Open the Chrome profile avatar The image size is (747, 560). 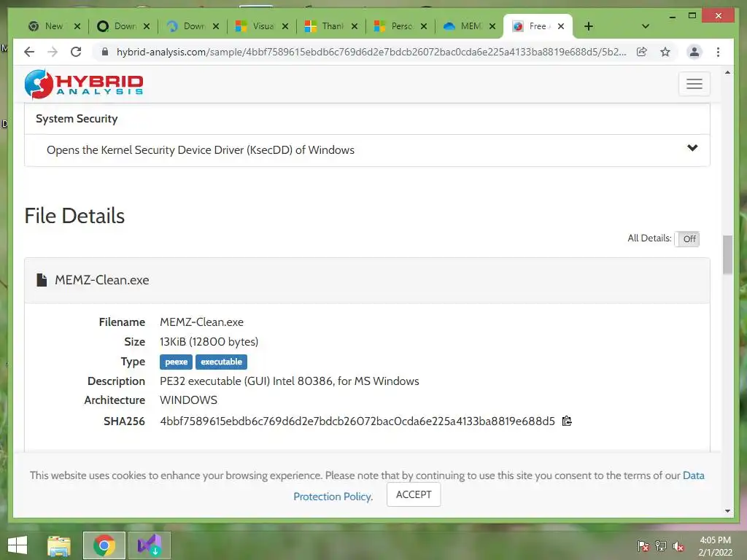(x=694, y=52)
